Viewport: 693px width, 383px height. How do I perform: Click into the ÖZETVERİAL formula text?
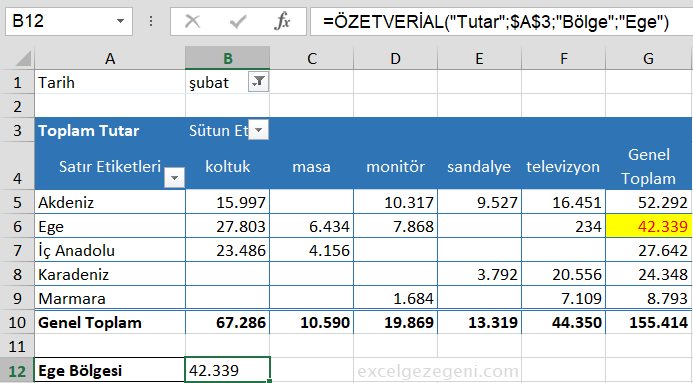495,21
